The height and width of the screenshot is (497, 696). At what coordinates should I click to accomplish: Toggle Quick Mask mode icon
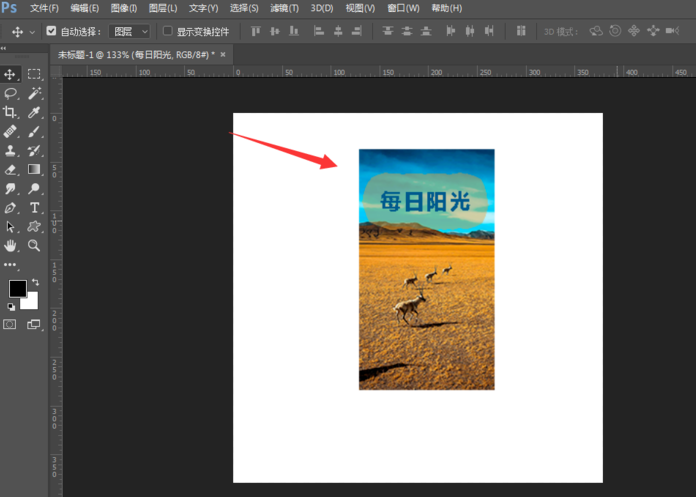tap(11, 324)
